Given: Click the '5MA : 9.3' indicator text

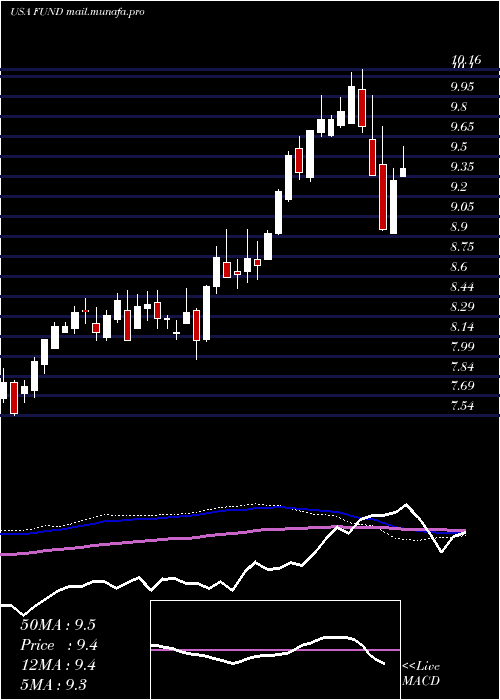Looking at the screenshot, I should tap(54, 685).
